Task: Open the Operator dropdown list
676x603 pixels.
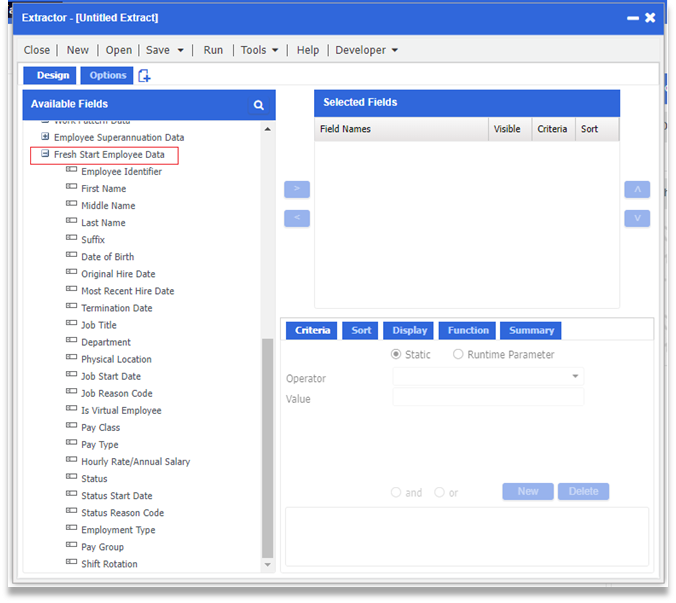Action: click(575, 377)
